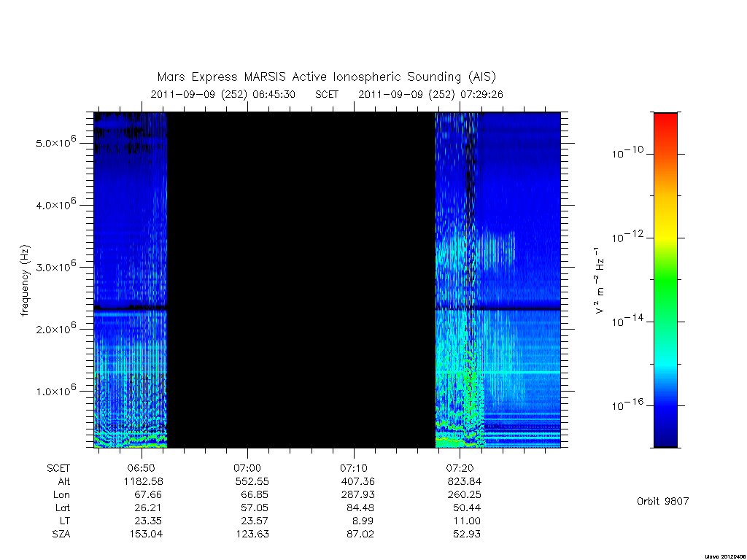Click the 07:10 time tick label
Image resolution: width=747 pixels, height=560 pixels.
coord(354,468)
